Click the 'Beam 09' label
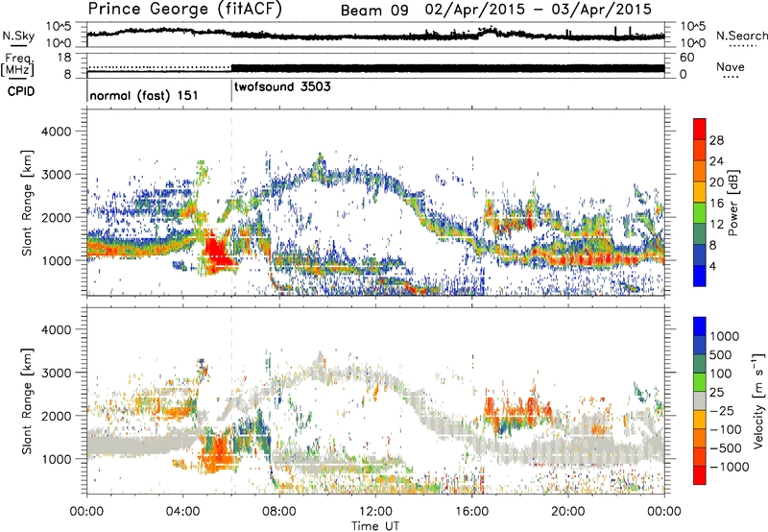768x532 pixels. (374, 10)
